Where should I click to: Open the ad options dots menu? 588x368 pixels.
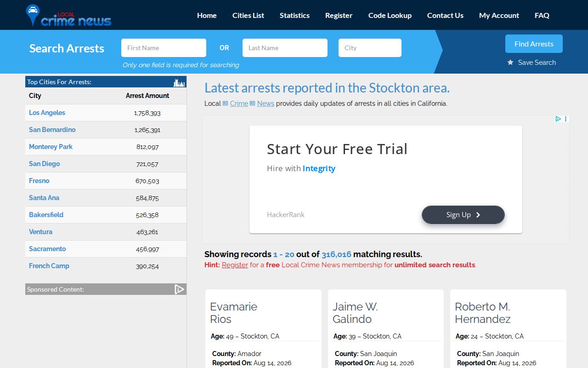[566, 119]
